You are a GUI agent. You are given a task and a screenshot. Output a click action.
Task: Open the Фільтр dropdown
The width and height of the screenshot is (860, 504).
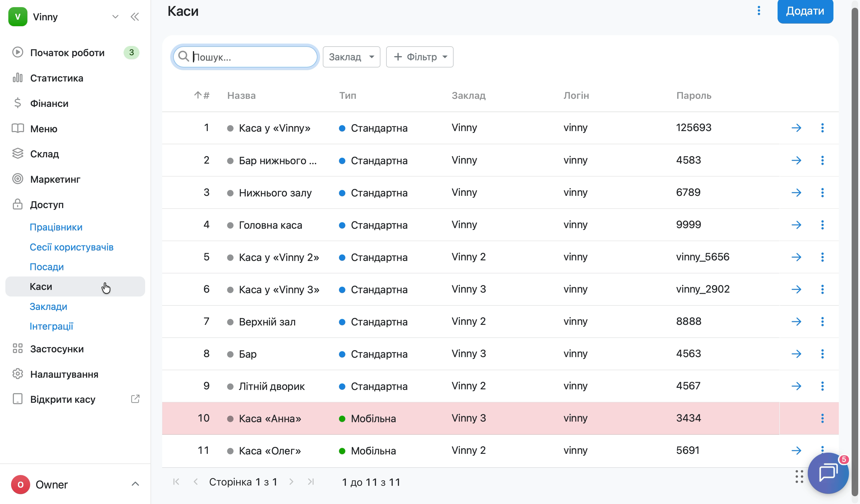pyautogui.click(x=420, y=57)
